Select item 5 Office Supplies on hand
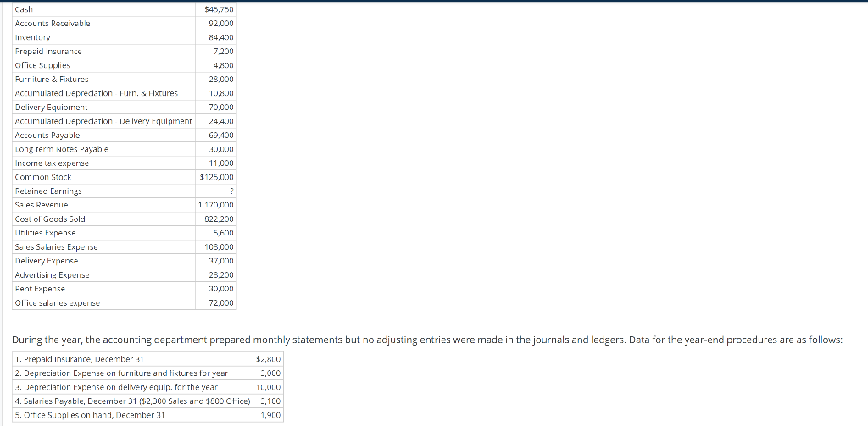The image size is (868, 426). coord(90,415)
